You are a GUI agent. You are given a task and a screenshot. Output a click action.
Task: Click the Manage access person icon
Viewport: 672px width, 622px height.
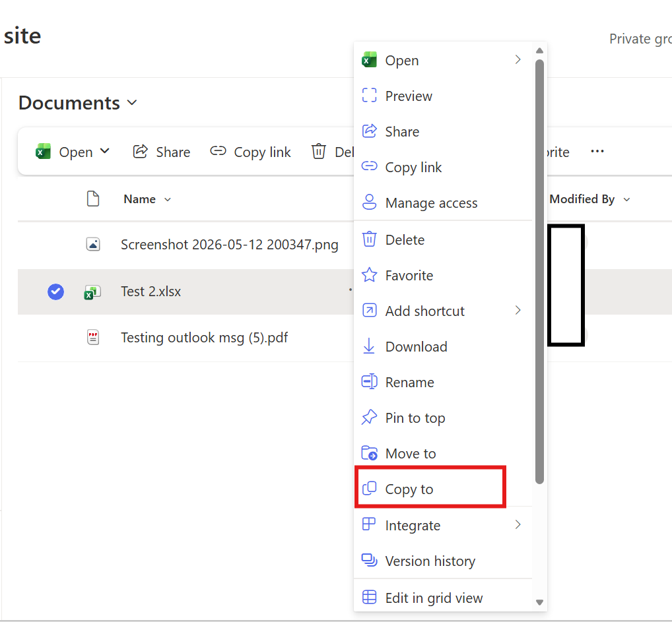click(x=369, y=202)
